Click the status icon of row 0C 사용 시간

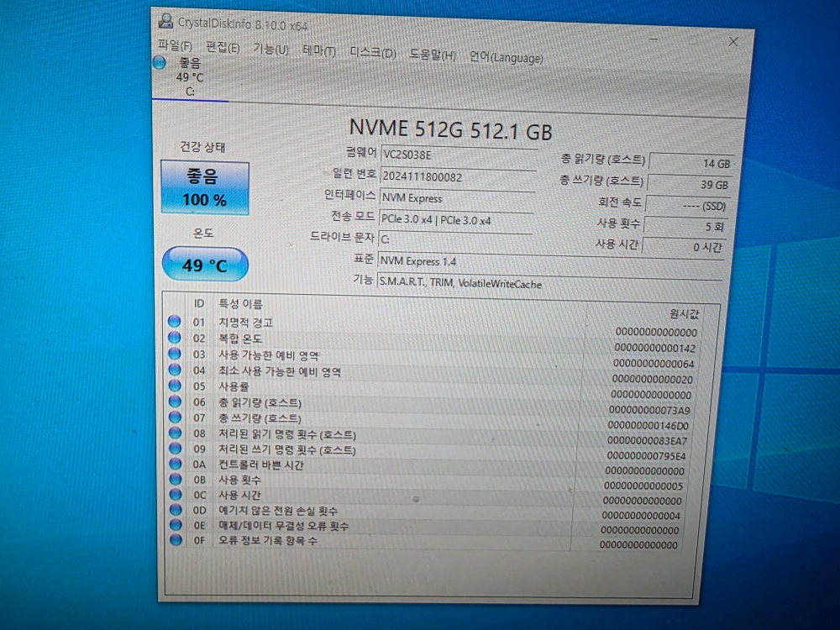pos(176,494)
